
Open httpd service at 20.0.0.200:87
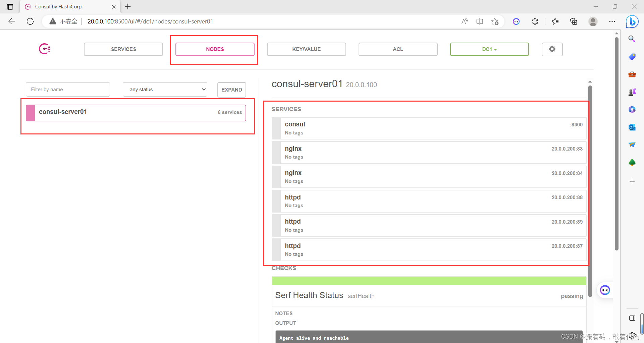(x=429, y=250)
